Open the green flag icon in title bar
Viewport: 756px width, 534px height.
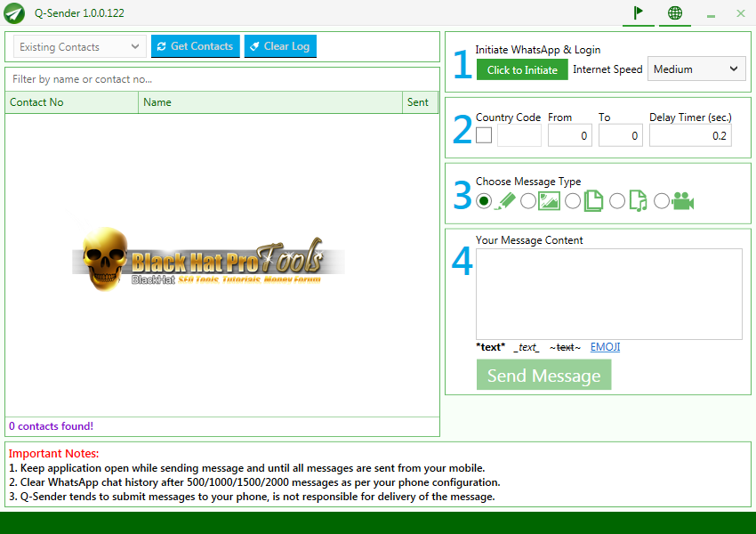(x=639, y=12)
